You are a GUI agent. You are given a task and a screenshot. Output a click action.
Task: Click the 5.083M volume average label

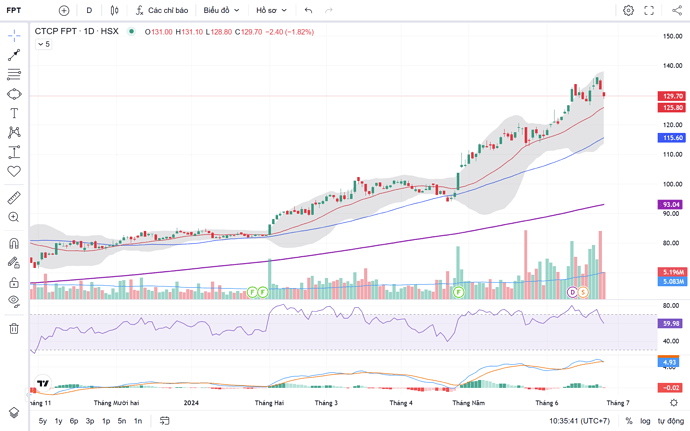[x=672, y=281]
